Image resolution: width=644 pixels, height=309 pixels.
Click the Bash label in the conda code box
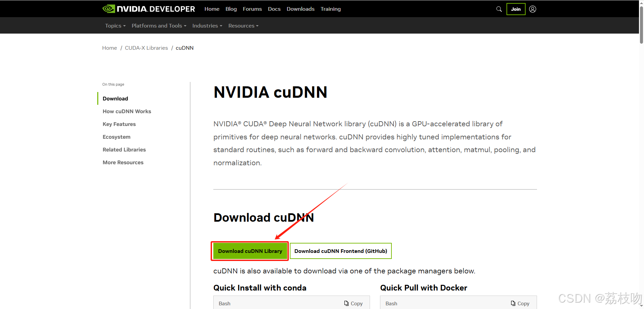[x=224, y=303]
